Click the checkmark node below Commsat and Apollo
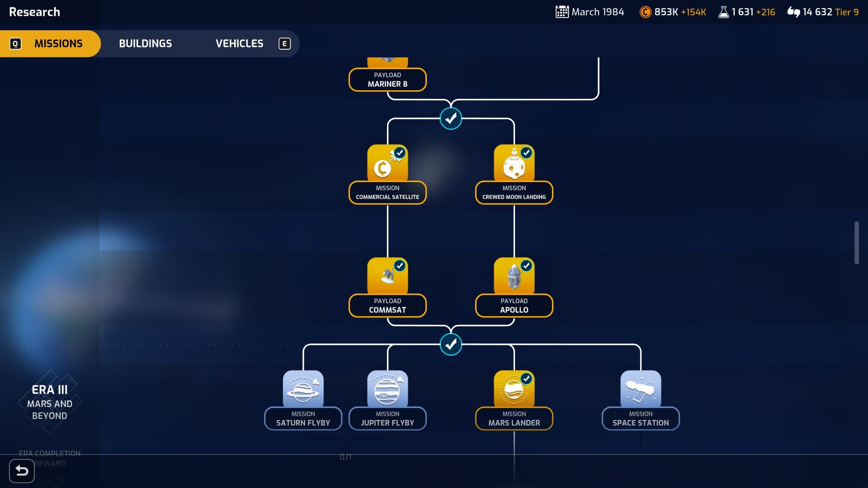Viewport: 868px width, 488px height. (451, 344)
